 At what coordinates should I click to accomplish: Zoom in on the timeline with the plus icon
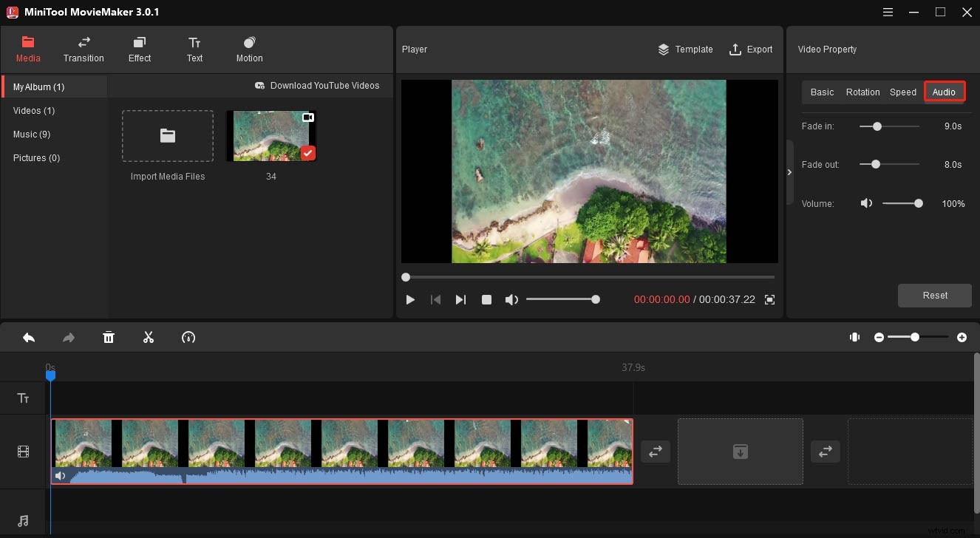pos(962,337)
